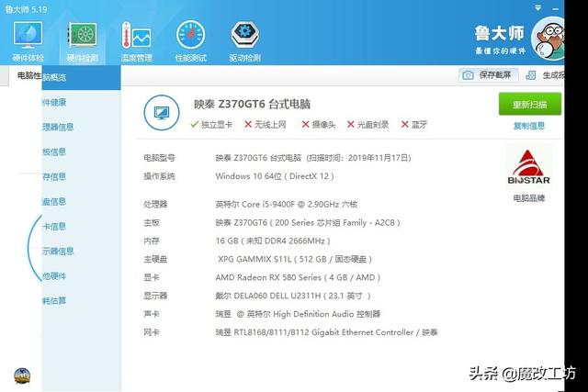Select 电脑概览 overview in the sidebar
This screenshot has width=588, height=392.
tap(81, 77)
